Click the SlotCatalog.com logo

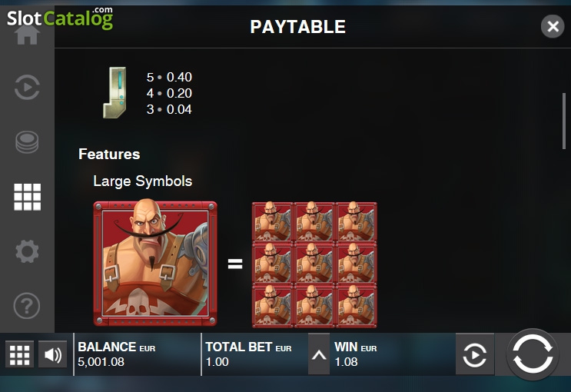pos(60,18)
